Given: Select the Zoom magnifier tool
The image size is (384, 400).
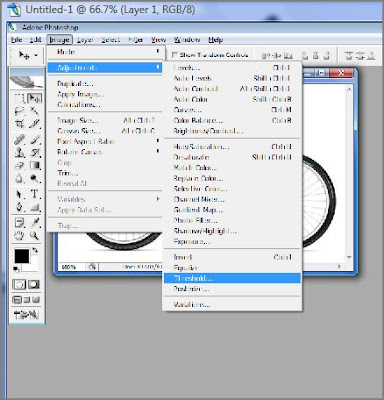Looking at the screenshot, I should pyautogui.click(x=35, y=236).
